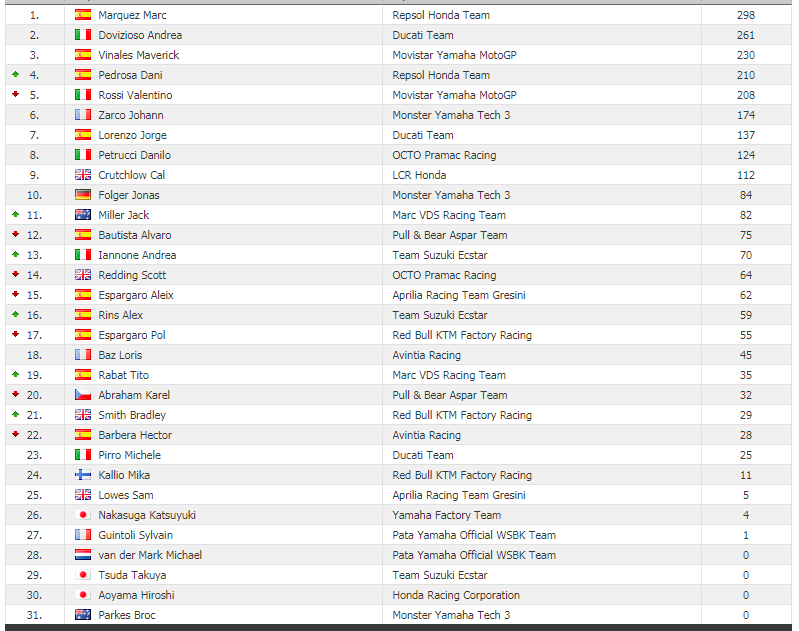Click the points value 174
Screen dimensions: 799x631
point(746,115)
